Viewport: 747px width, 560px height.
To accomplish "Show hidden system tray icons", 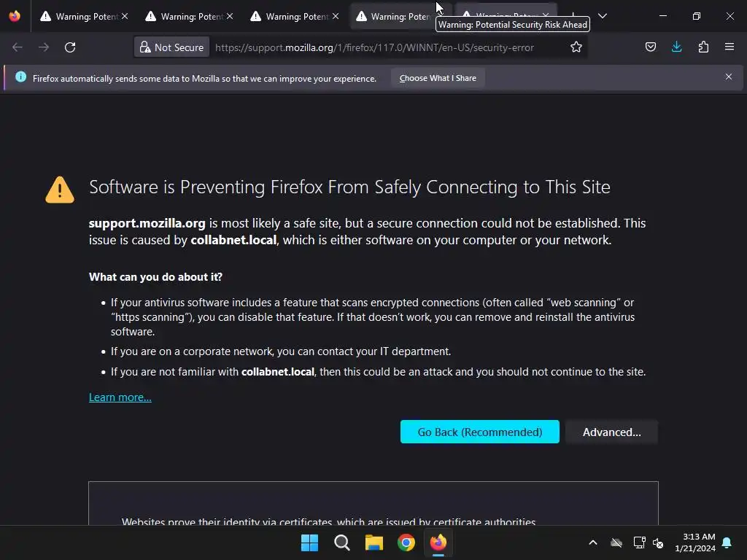I will [593, 542].
